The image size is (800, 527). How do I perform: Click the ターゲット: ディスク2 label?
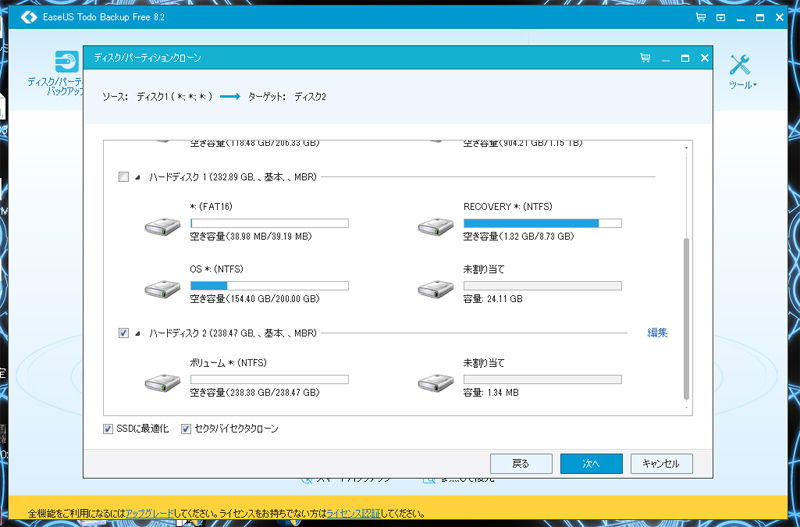tap(287, 97)
